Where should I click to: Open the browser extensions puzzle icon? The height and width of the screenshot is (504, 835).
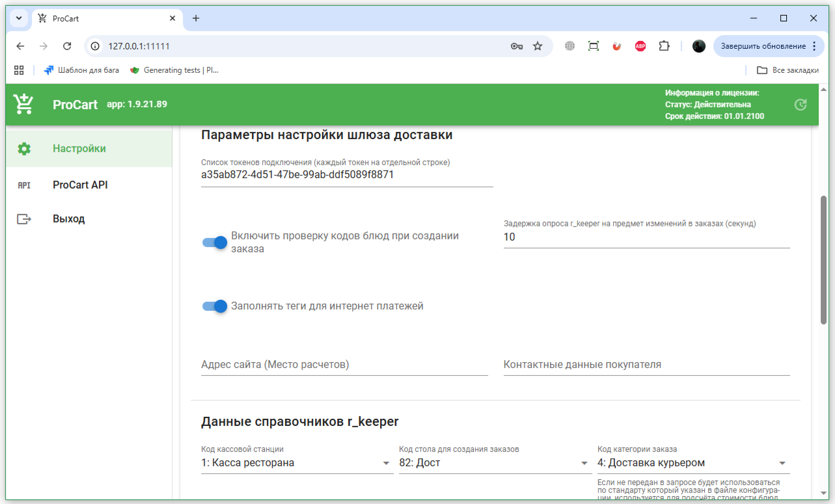tap(664, 46)
